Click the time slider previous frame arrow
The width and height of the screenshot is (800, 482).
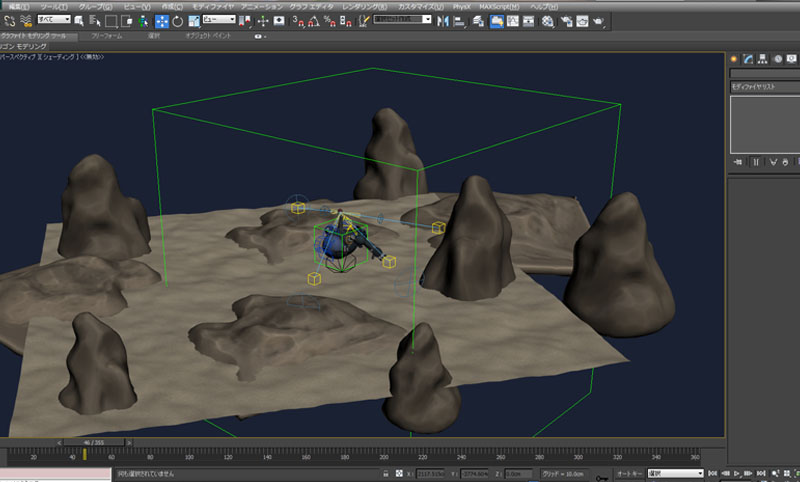(59, 443)
